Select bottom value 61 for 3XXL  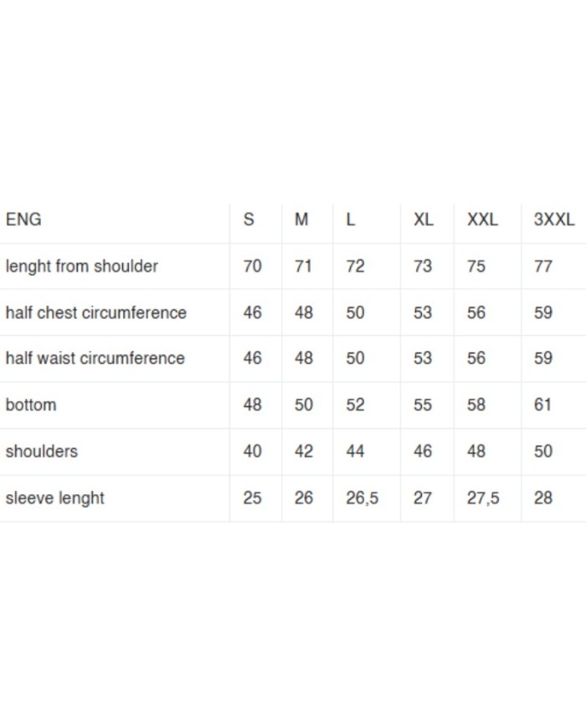pyautogui.click(x=543, y=405)
